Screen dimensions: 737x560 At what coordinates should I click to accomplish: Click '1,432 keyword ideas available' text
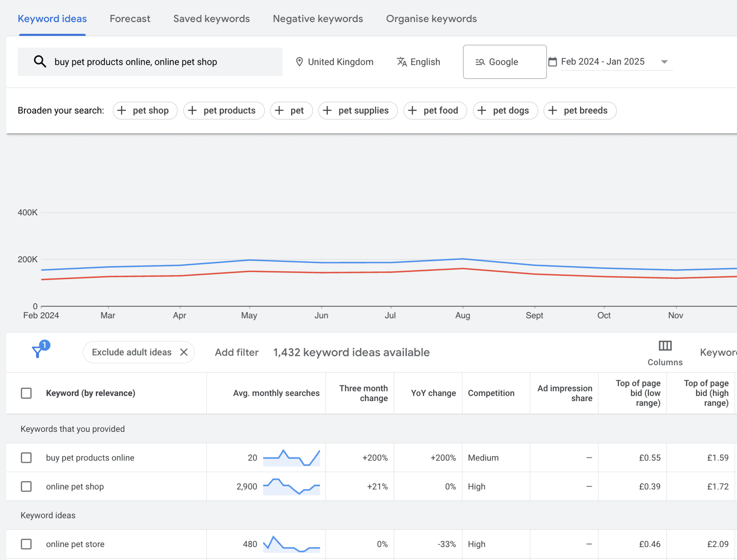point(351,352)
